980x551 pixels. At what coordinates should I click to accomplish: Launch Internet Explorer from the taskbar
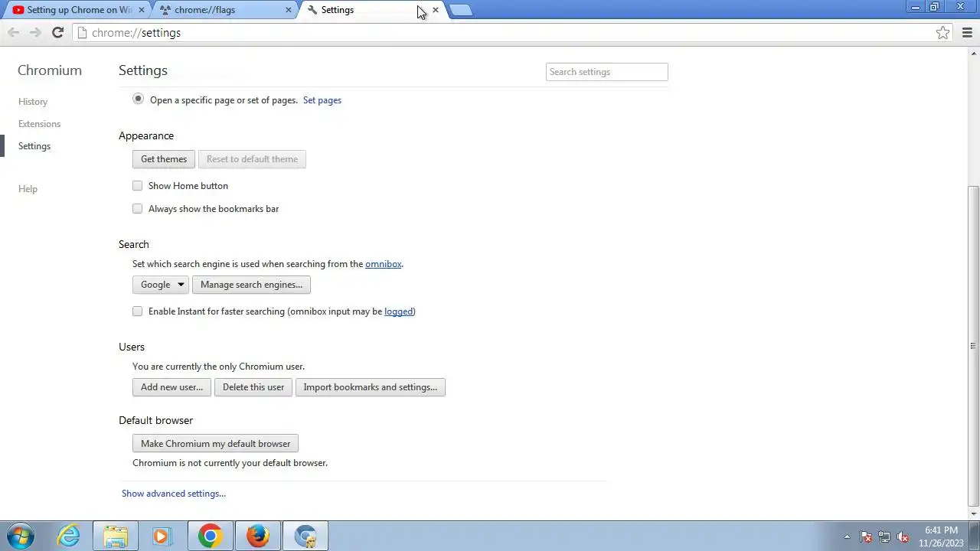(69, 536)
